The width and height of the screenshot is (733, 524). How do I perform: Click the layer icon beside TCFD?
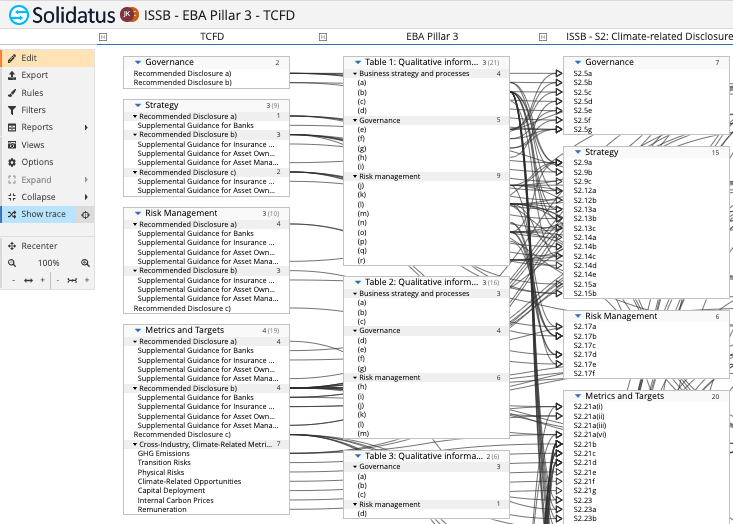coord(103,37)
